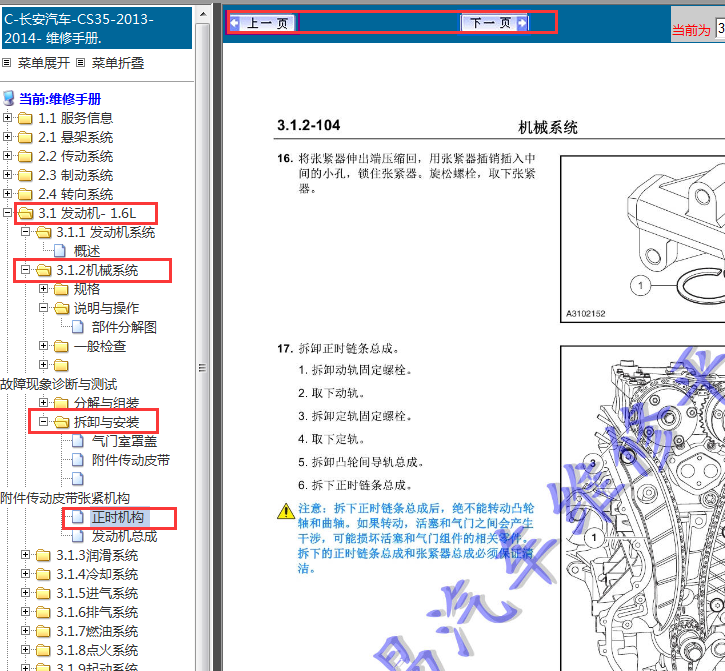The width and height of the screenshot is (725, 671).
Task: Collapse the 3.1 发动机- 1.6L node
Action: 8,213
